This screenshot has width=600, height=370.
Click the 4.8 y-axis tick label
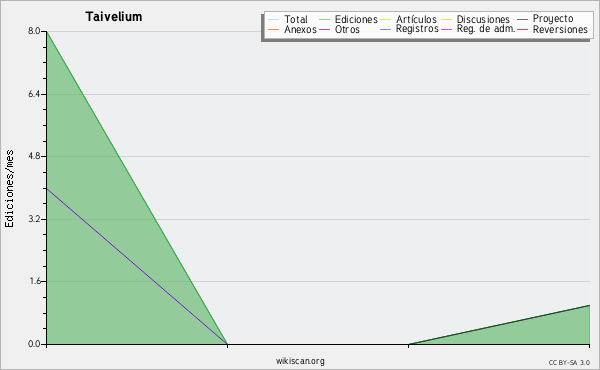(x=34, y=156)
